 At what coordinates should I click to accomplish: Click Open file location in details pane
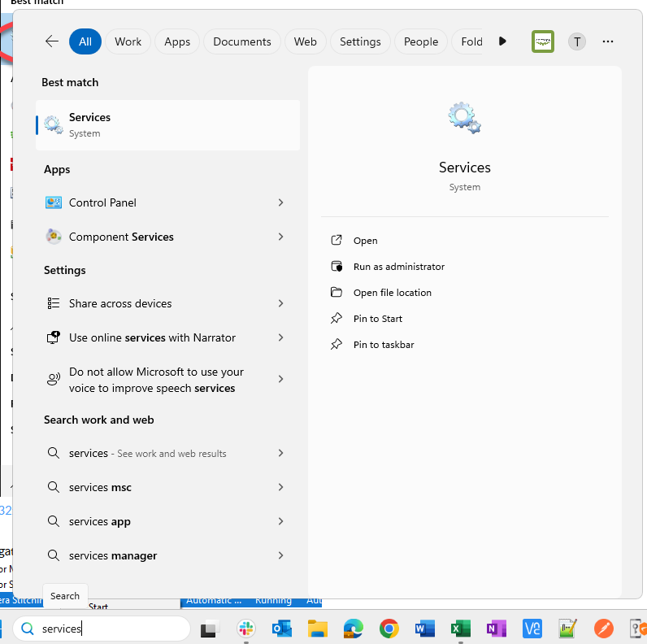[x=392, y=293]
